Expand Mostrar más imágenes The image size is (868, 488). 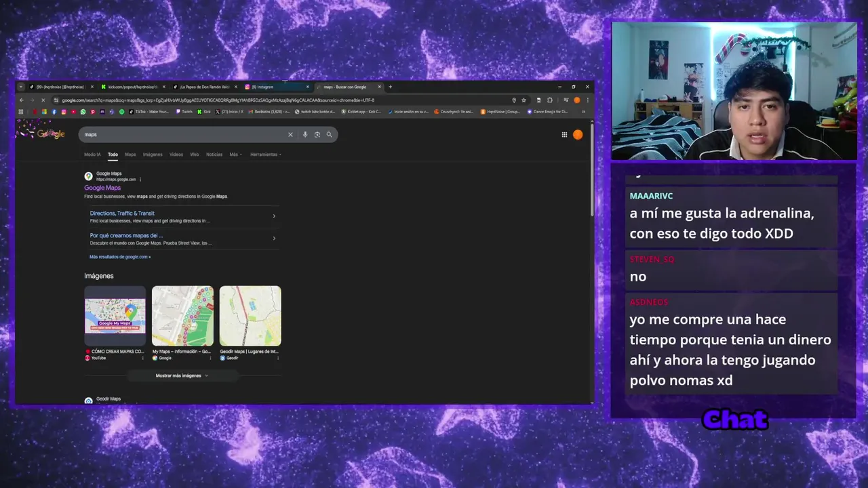(x=182, y=375)
